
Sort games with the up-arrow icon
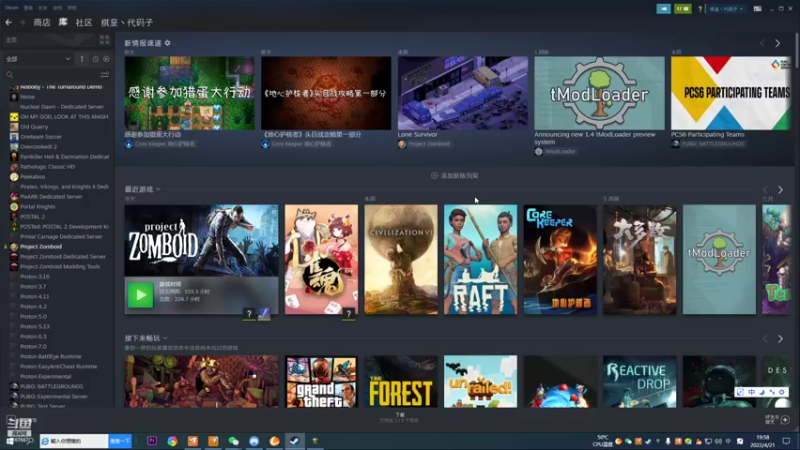[82, 59]
